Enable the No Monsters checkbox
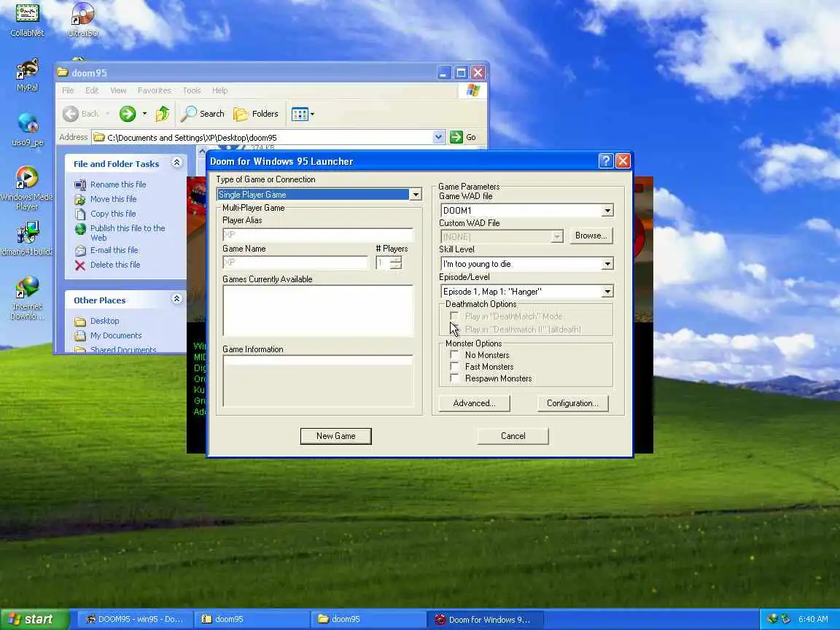This screenshot has width=840, height=630. [454, 354]
